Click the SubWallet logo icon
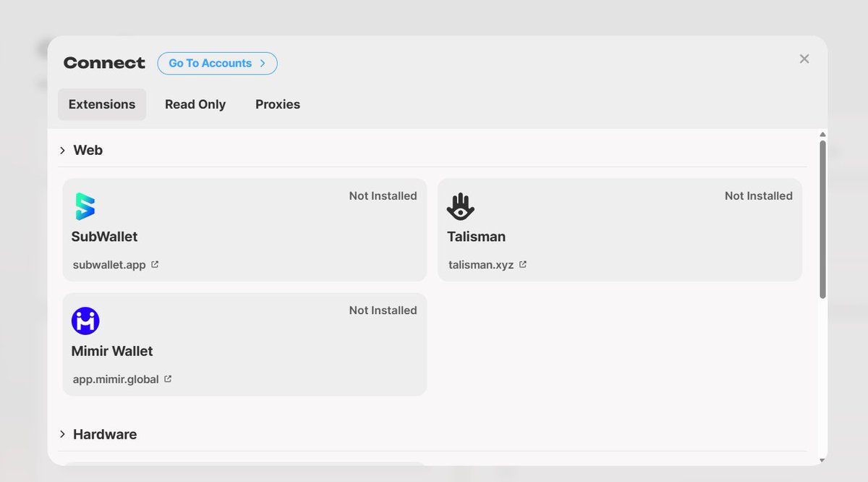This screenshot has width=868, height=482. [85, 206]
